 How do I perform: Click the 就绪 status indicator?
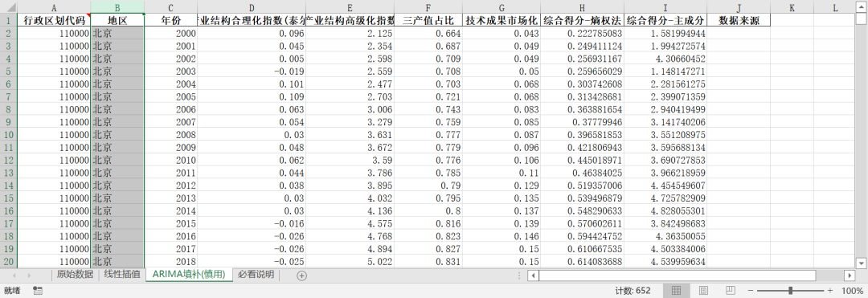tap(11, 290)
